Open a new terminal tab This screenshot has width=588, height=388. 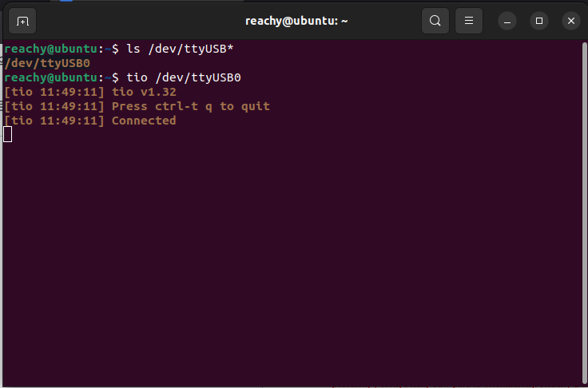[x=22, y=20]
